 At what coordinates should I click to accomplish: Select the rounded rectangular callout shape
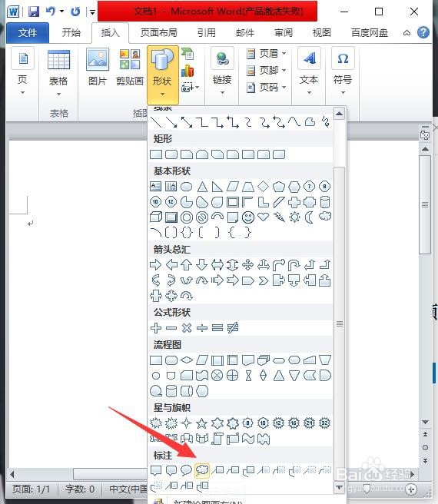click(171, 470)
